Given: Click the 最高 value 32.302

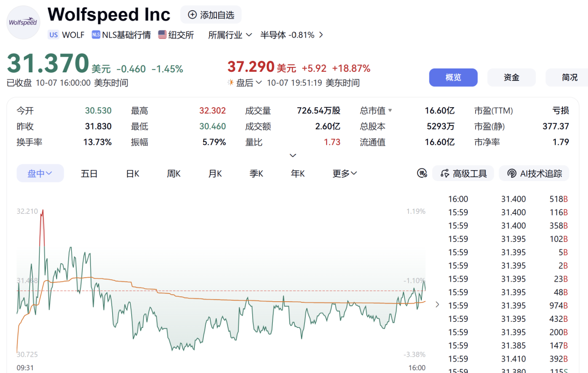Looking at the screenshot, I should pos(212,111).
